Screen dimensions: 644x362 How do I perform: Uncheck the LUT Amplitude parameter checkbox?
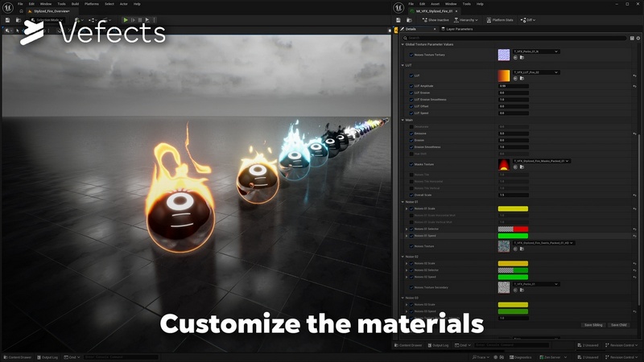point(411,86)
